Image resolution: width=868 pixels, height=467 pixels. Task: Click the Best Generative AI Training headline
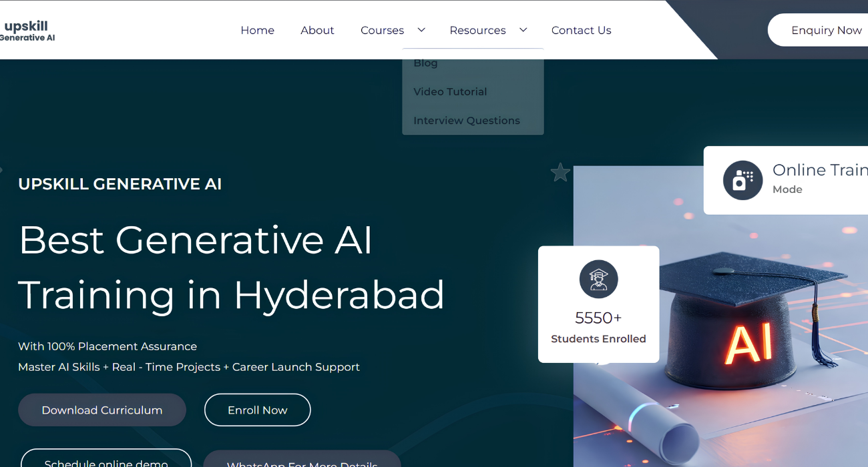coord(231,267)
